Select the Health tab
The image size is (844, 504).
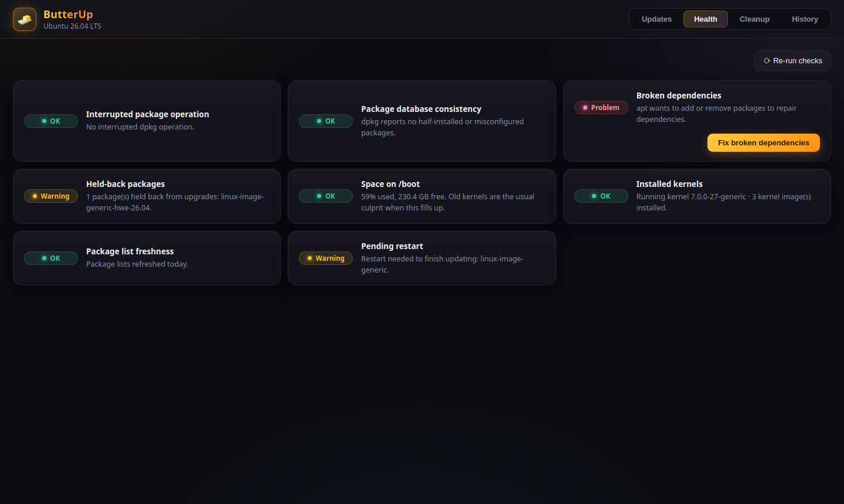tap(706, 19)
